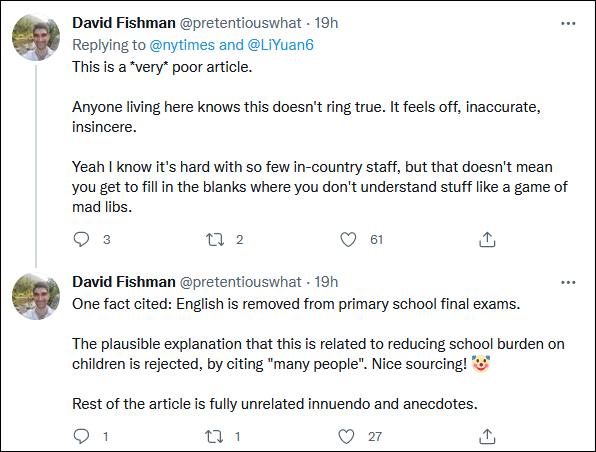Open David Fishman's avatar on first tweet

click(36, 38)
